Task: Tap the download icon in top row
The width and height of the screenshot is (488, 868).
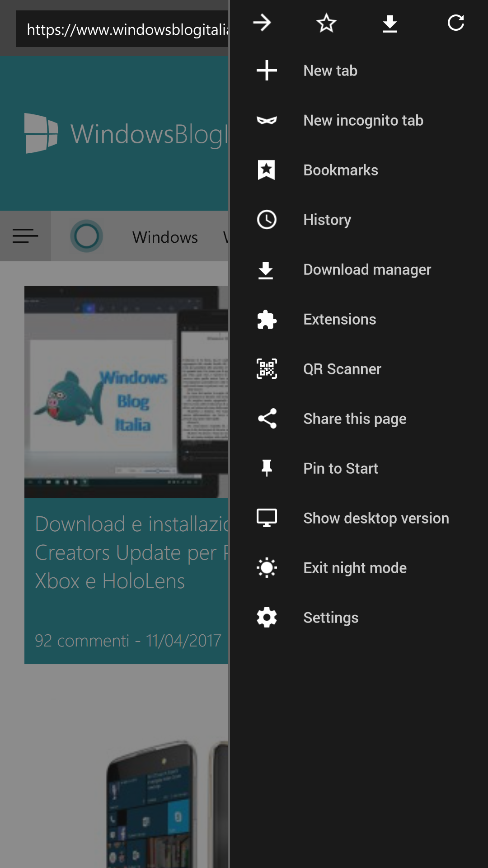Action: (390, 24)
